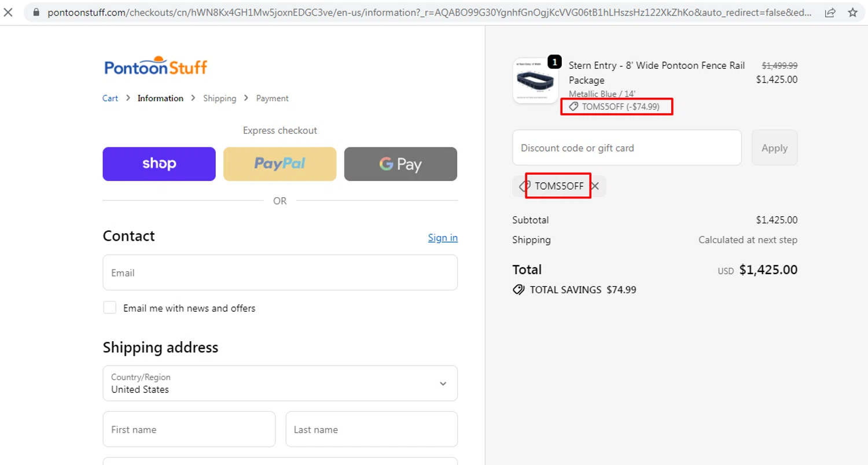Focus the Last name field
The width and height of the screenshot is (868, 465).
[372, 429]
